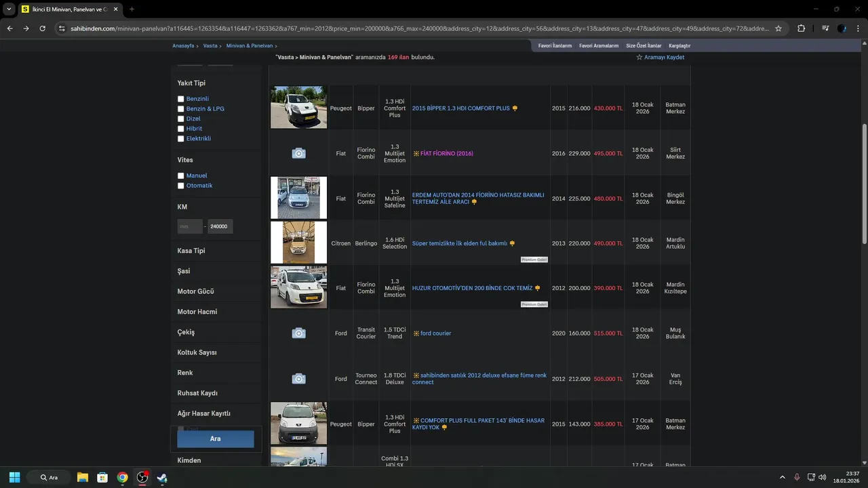Viewport: 868px width, 488px height.
Task: Show hidden tray icons chevron
Action: point(783,477)
